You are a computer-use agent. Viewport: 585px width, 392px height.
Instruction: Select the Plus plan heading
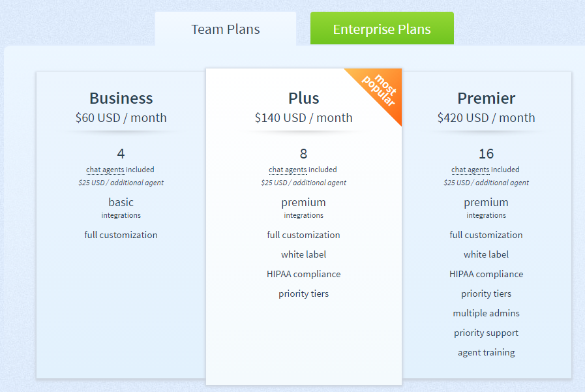pyautogui.click(x=304, y=98)
